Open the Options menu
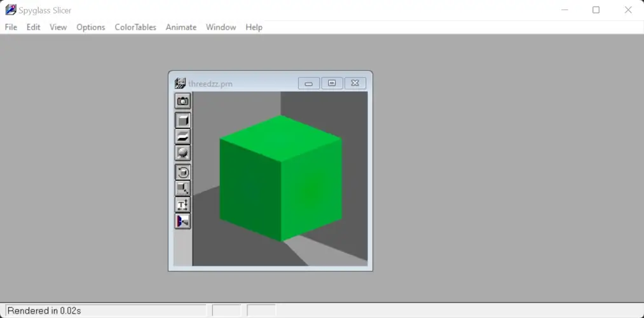The height and width of the screenshot is (318, 644). (x=90, y=27)
